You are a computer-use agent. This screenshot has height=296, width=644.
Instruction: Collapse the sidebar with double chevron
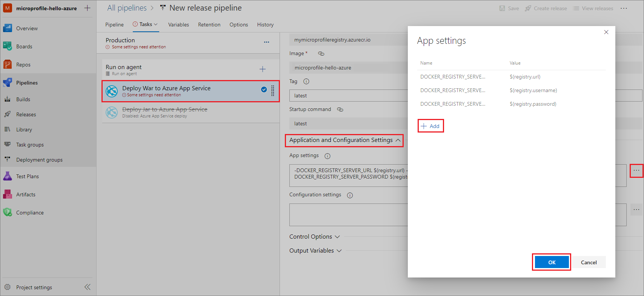[88, 287]
